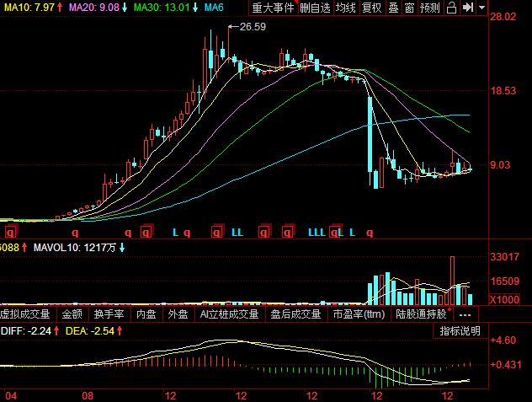Select the 外盘 indicator tab
This screenshot has width=532, height=402.
click(x=178, y=314)
